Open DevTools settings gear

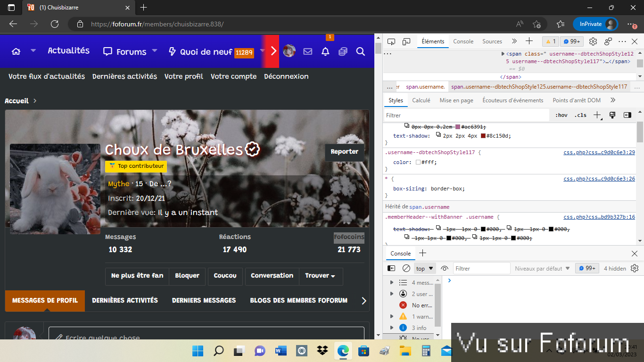[x=593, y=41]
